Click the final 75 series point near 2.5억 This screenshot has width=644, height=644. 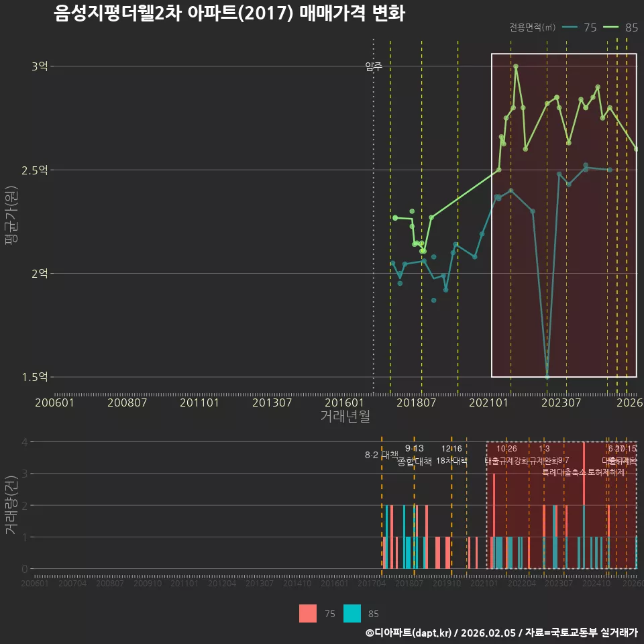click(610, 170)
